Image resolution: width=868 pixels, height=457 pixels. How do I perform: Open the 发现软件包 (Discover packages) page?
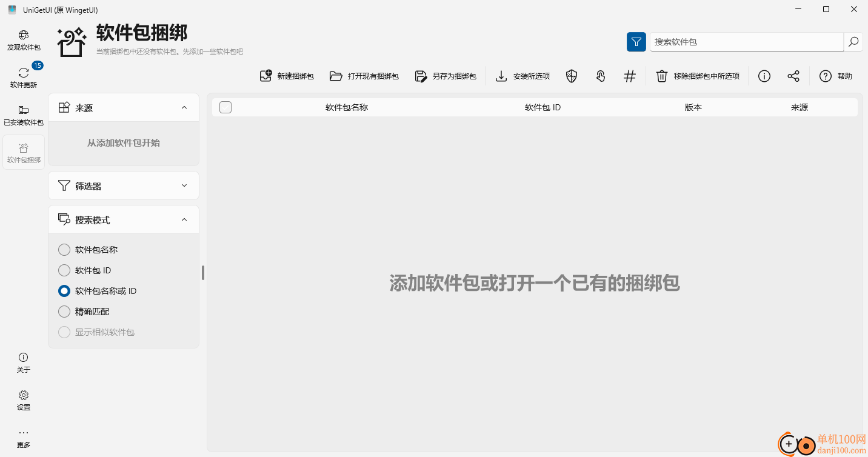coord(24,40)
